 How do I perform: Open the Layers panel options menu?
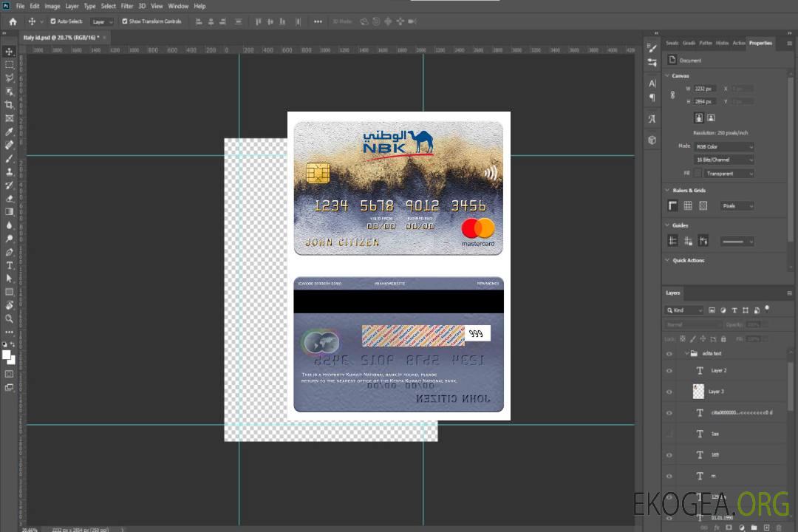click(x=789, y=293)
